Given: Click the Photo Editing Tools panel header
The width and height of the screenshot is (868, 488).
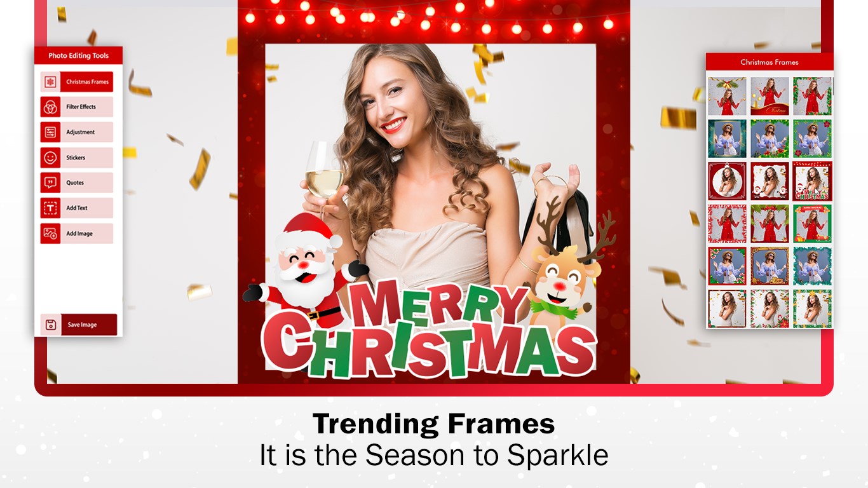Looking at the screenshot, I should [x=78, y=56].
